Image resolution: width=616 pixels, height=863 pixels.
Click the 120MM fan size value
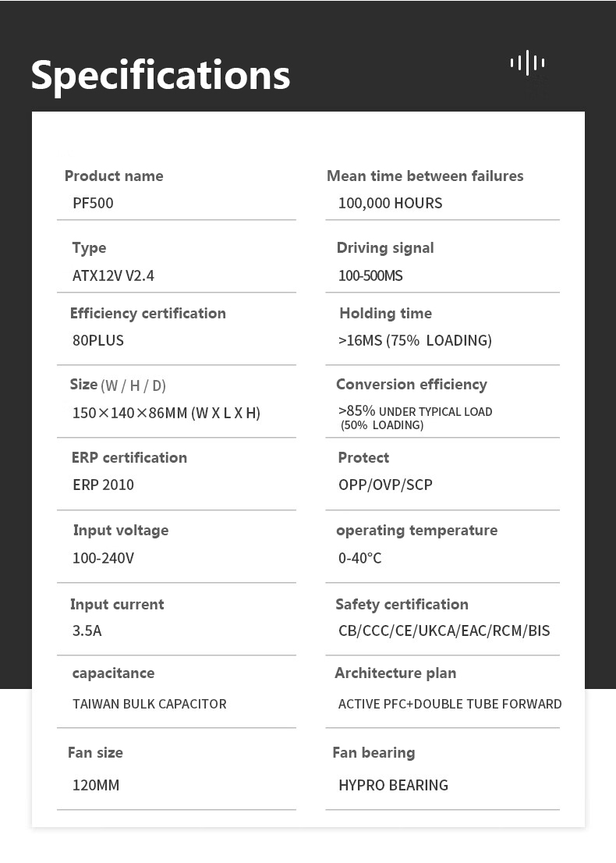pyautogui.click(x=96, y=785)
